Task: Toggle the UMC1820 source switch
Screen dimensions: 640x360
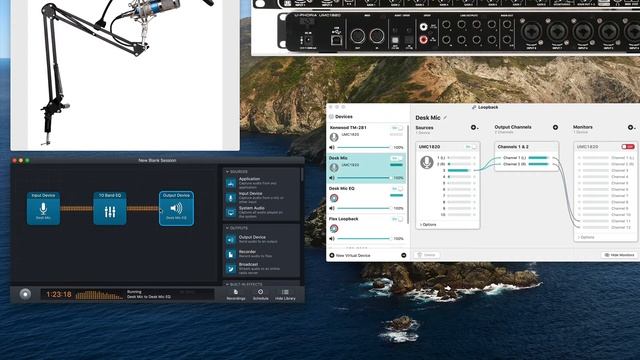Action: [x=471, y=147]
